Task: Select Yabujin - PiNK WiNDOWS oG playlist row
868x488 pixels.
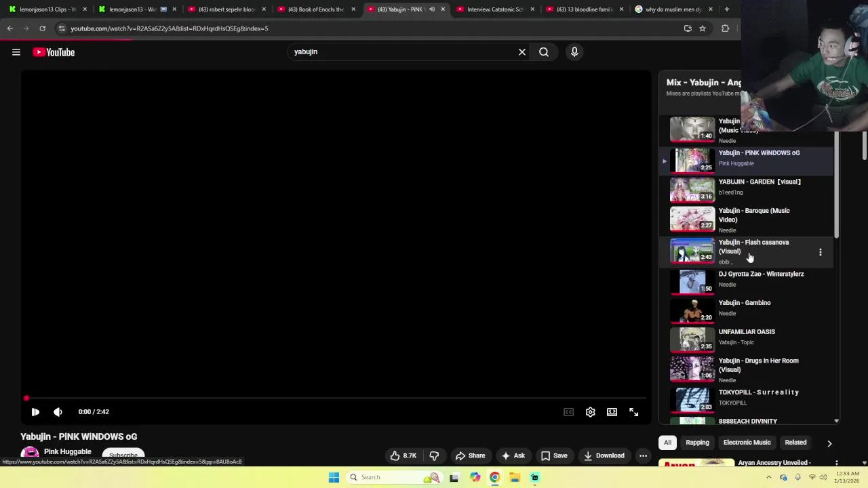Action: [746, 161]
